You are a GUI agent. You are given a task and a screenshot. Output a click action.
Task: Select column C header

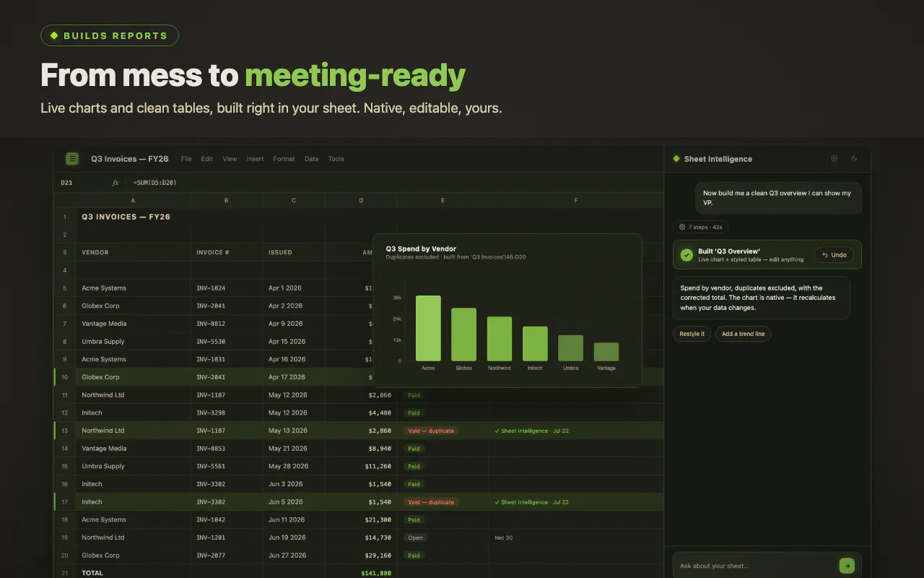[x=294, y=200]
